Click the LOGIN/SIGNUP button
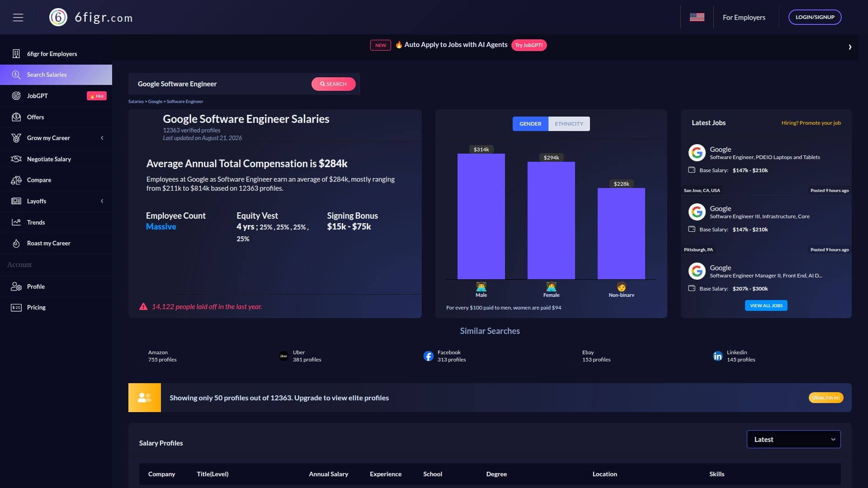This screenshot has height=488, width=868. tap(815, 17)
